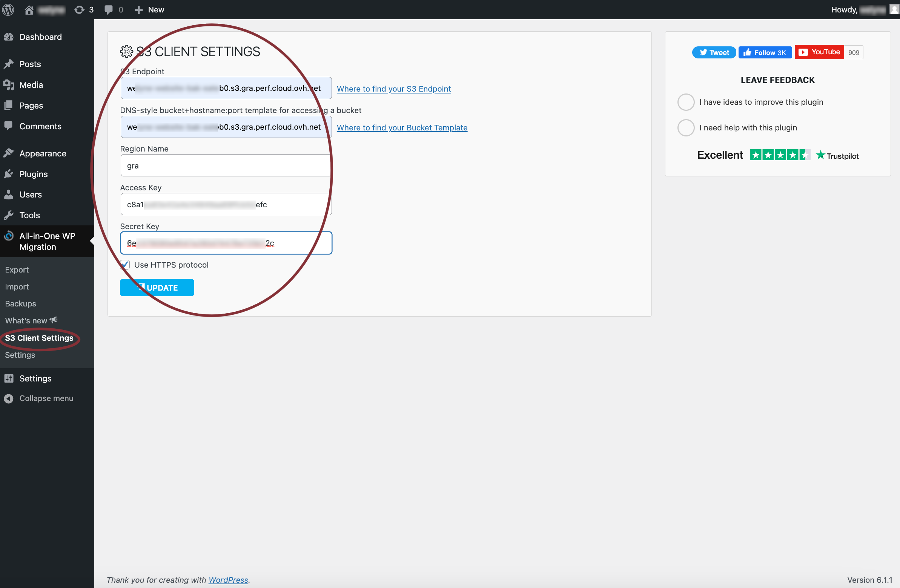The image size is (900, 588).
Task: Select the S3 Client Settings submenu item
Action: [x=39, y=338]
